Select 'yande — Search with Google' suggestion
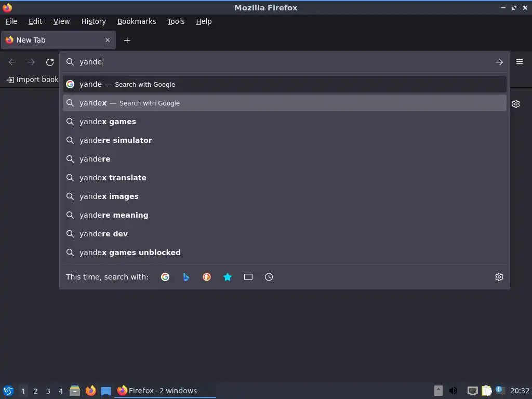Image resolution: width=532 pixels, height=399 pixels. (285, 84)
